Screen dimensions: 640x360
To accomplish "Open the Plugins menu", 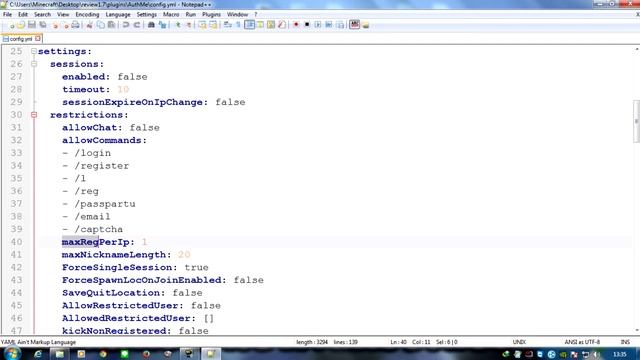I will pos(211,14).
